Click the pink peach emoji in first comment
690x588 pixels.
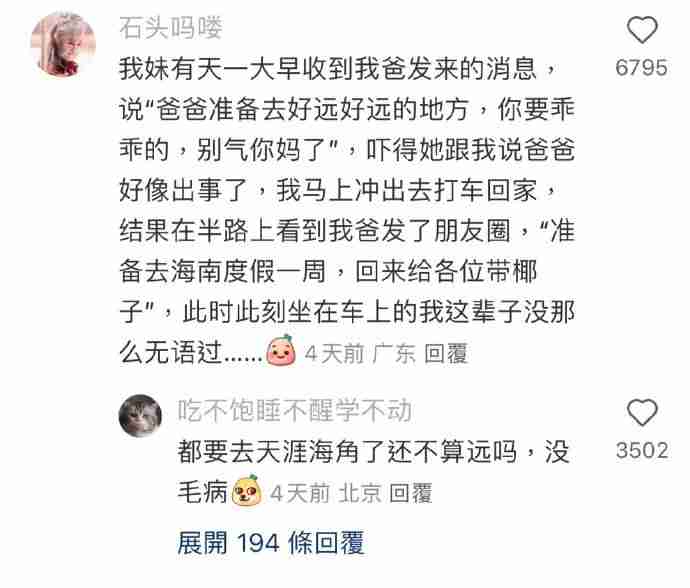[x=281, y=350]
